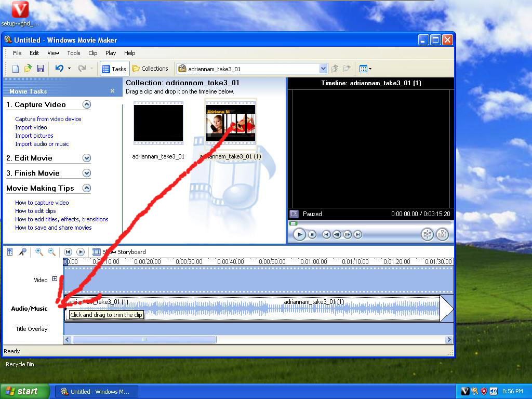Viewport: 532px width, 399px height.
Task: Click the Undo arrow icon
Action: (59, 69)
